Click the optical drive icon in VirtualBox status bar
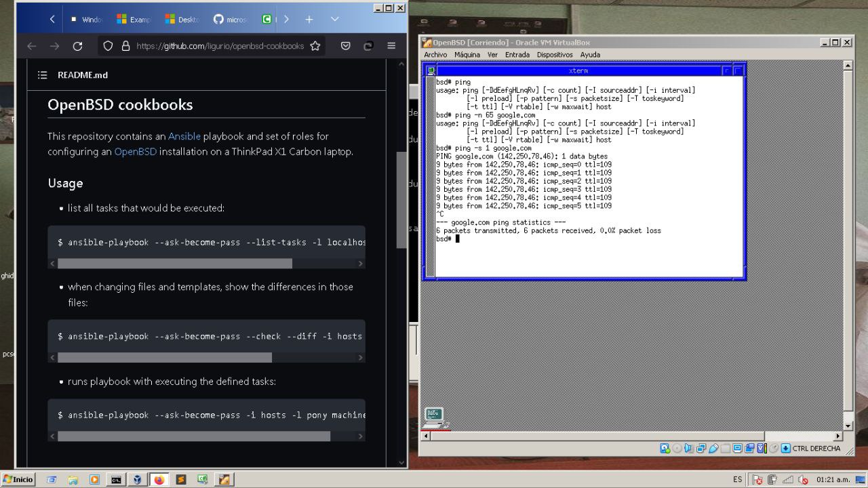 676,448
